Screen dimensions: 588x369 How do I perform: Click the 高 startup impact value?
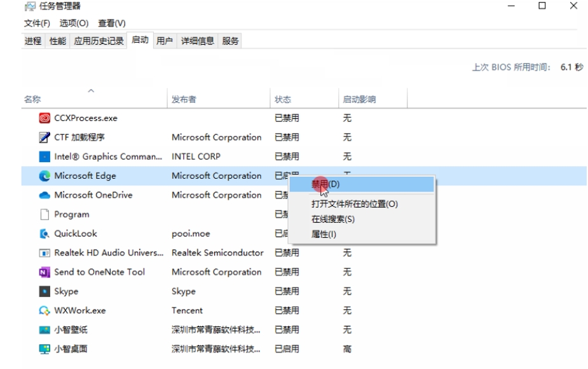[347, 349]
